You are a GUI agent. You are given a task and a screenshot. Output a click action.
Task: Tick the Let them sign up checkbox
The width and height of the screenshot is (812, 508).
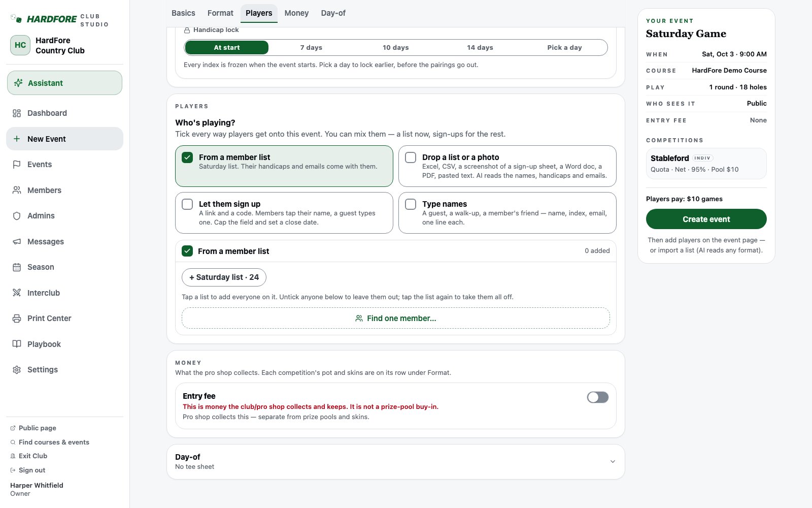coord(187,204)
